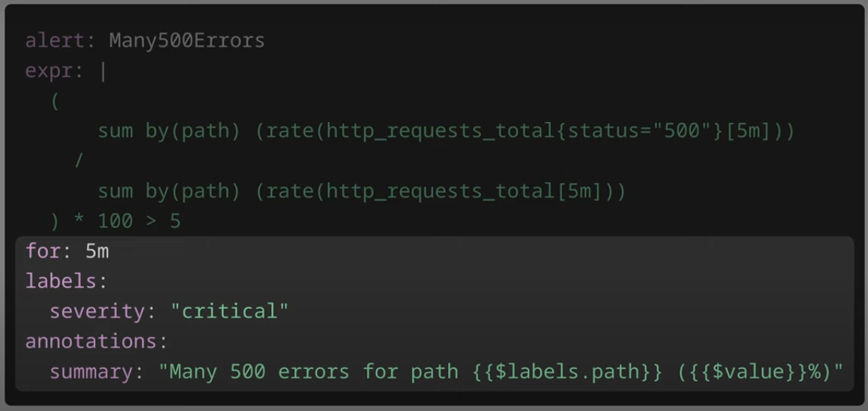Click the 'summary' key
The image size is (868, 411).
click(90, 372)
